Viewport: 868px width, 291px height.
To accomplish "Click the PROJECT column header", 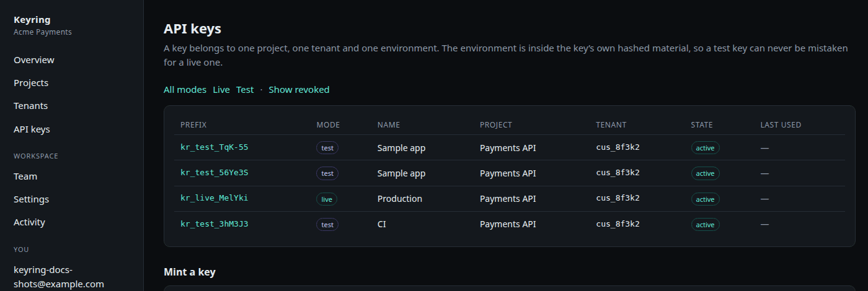I will point(496,124).
